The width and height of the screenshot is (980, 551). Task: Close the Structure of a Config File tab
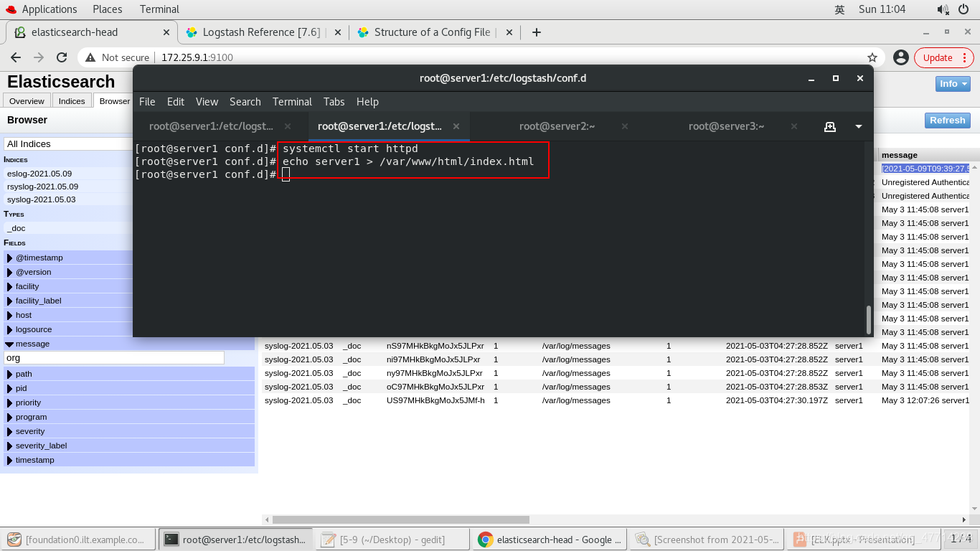510,32
